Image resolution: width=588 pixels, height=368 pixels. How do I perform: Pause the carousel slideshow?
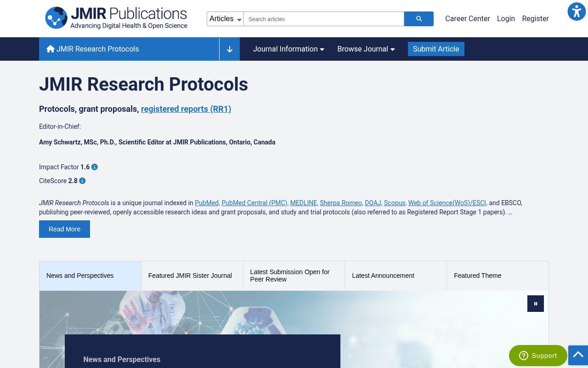coord(536,304)
